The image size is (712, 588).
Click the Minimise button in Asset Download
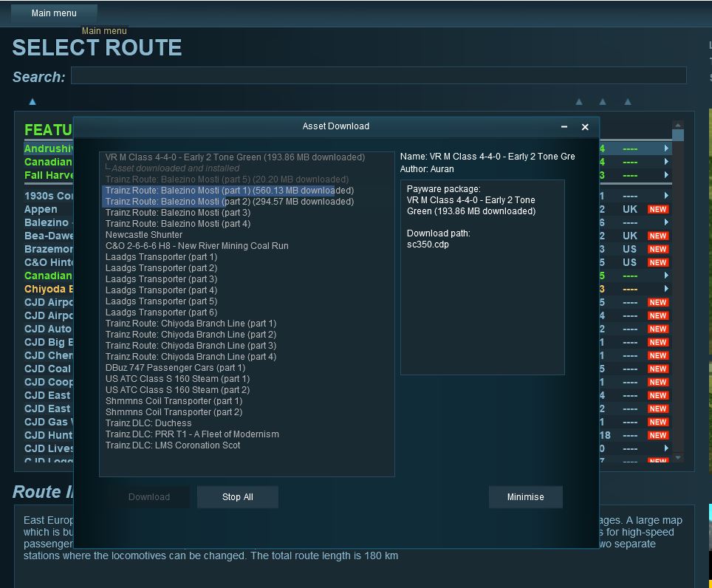525,496
